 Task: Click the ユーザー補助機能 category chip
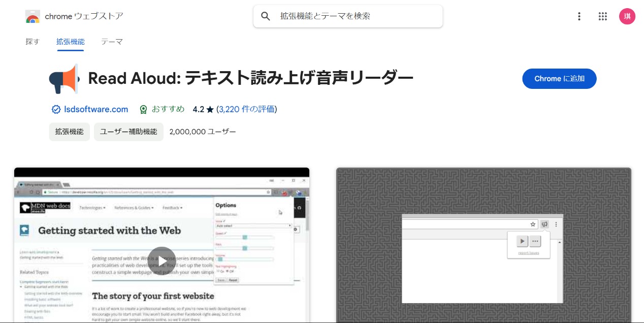pos(128,132)
